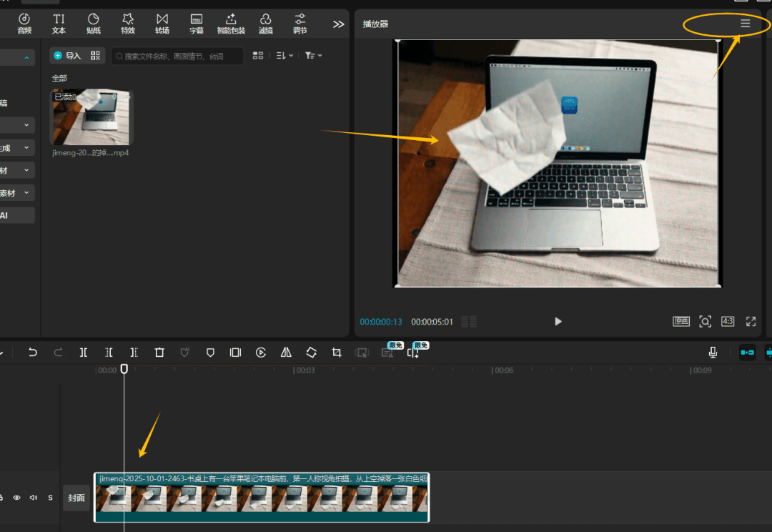Image resolution: width=772 pixels, height=532 pixels.
Task: Click the mirror flip icon
Action: [286, 353]
